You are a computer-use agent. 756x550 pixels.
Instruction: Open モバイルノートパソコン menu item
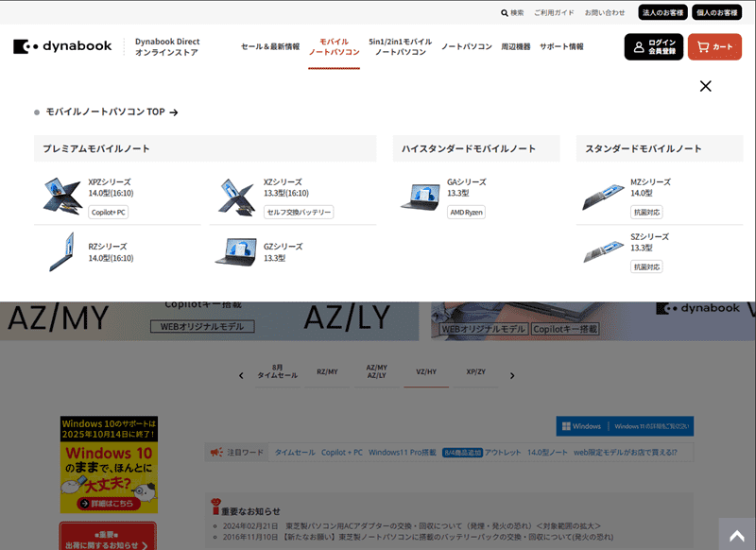335,46
